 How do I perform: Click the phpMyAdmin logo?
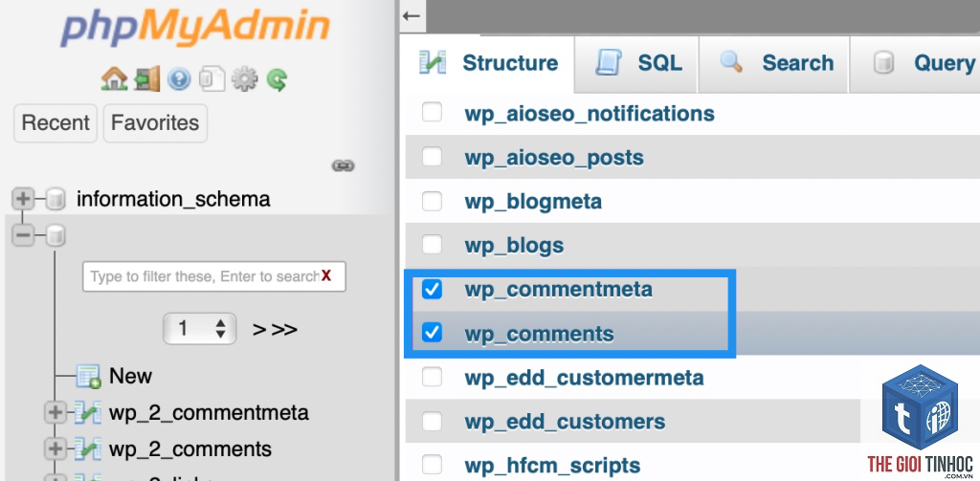point(195,28)
